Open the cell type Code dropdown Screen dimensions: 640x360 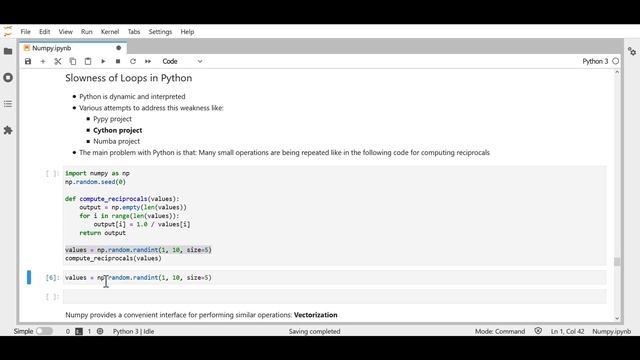coord(182,61)
